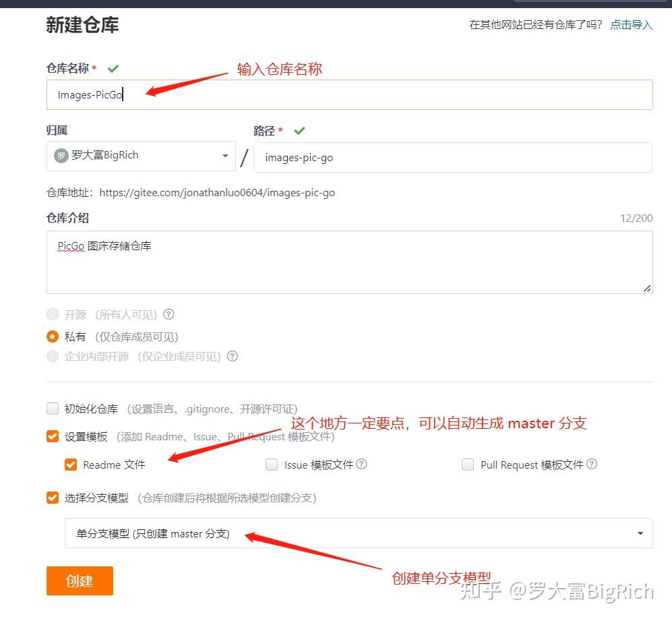Enable the Issue 模板文件 checkbox
672x621 pixels.
point(271,464)
